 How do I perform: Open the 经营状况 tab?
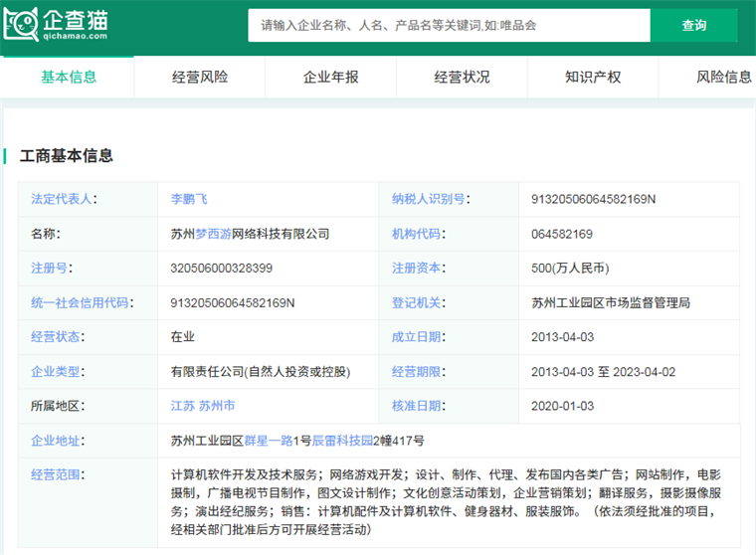tap(462, 78)
